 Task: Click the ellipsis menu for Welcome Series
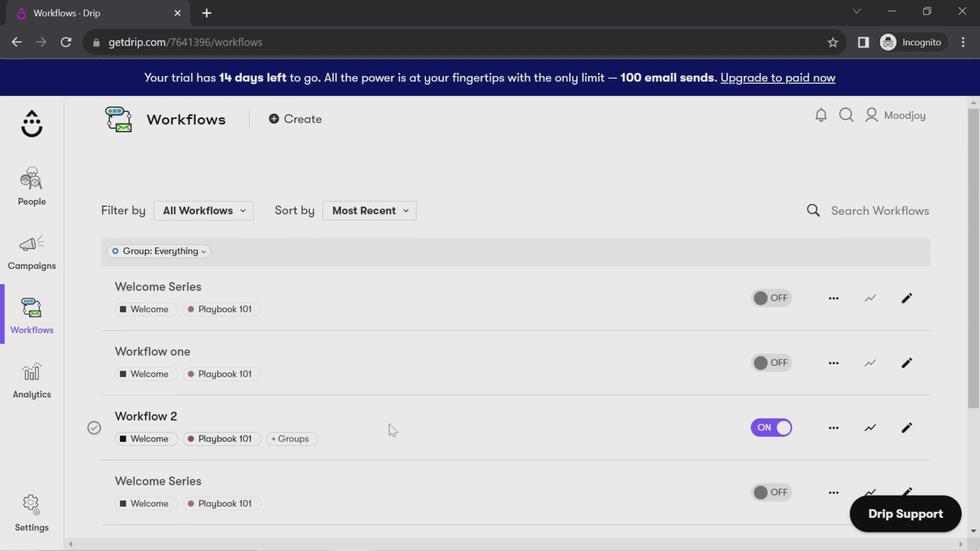click(x=833, y=298)
